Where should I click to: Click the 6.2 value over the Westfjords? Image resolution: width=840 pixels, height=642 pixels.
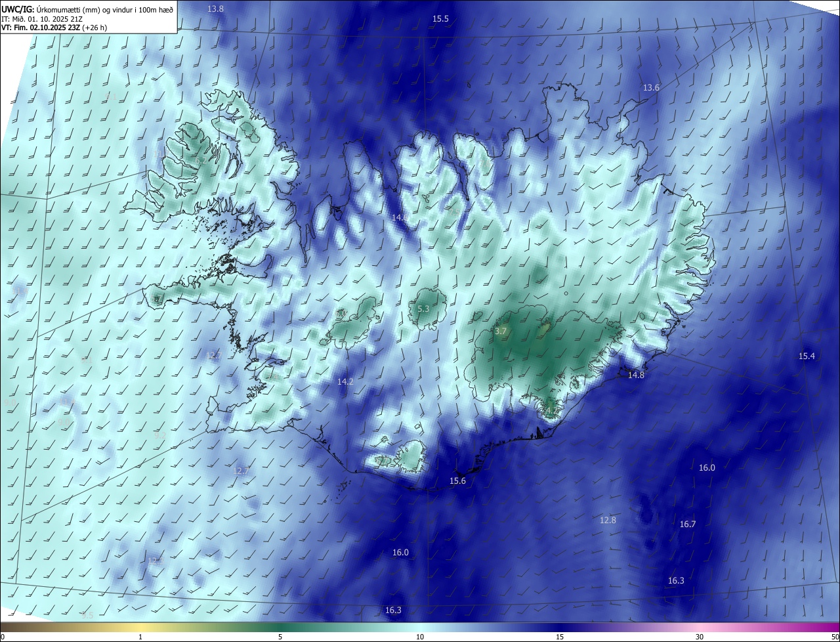(x=201, y=160)
